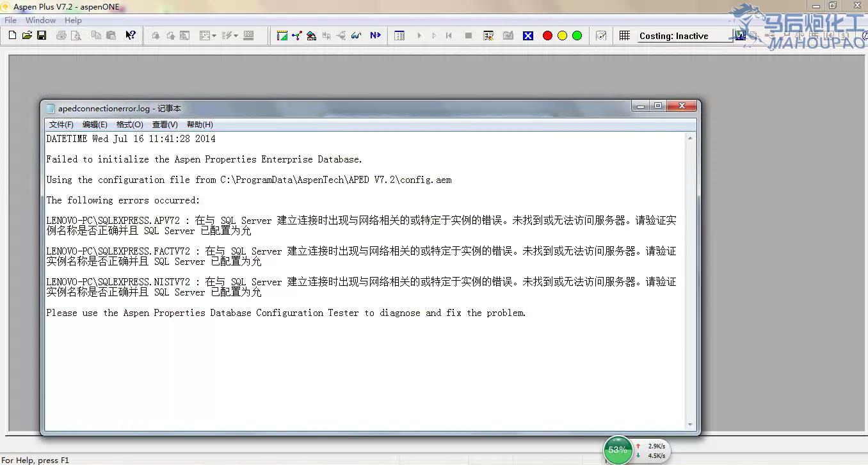Click the blue X icon in toolbar
Screen dimensions: 868x465
(528, 36)
